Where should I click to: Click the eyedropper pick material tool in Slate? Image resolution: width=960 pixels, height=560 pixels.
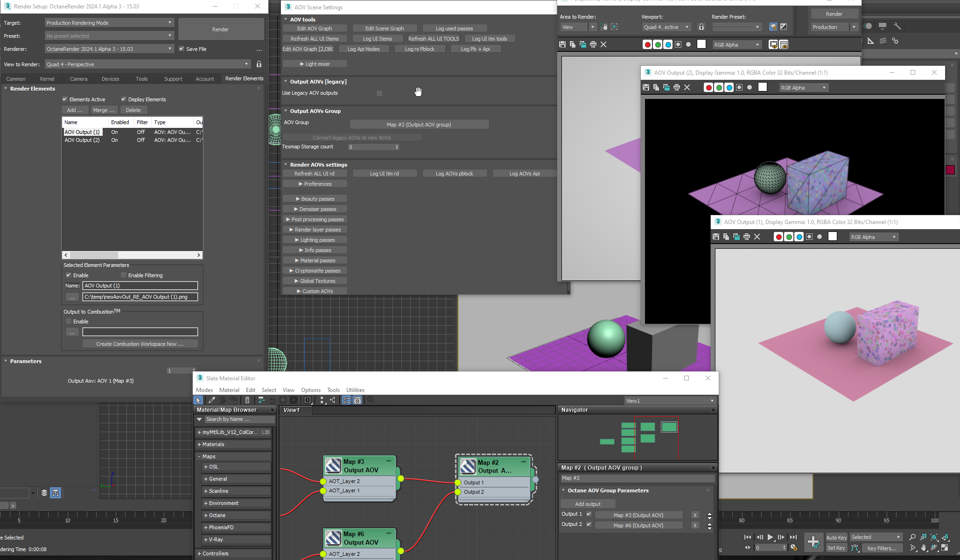click(x=212, y=400)
